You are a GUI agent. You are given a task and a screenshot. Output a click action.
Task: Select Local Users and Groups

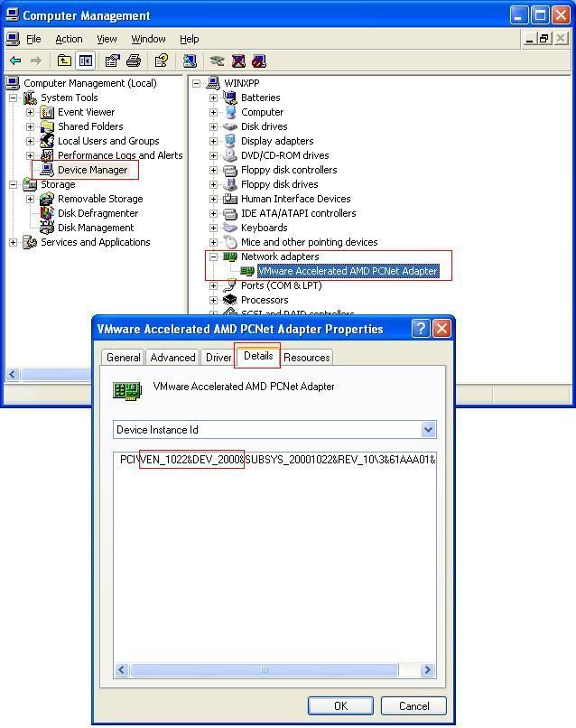108,141
